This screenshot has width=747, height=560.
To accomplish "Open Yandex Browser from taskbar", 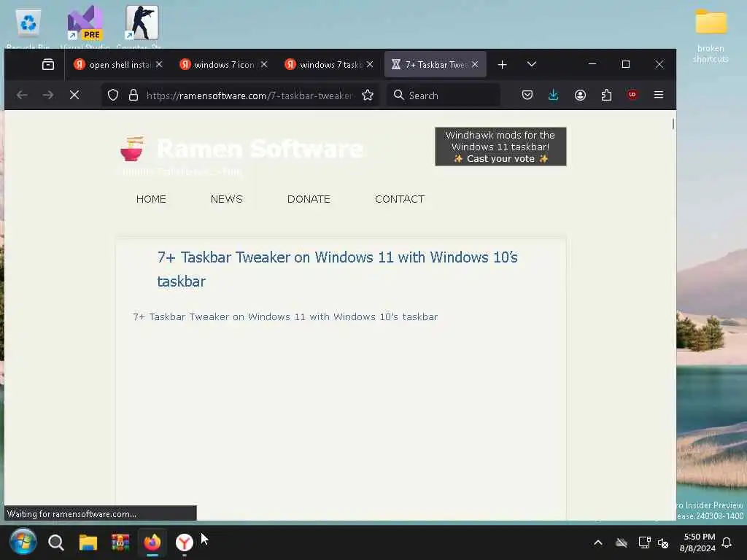I will [185, 542].
